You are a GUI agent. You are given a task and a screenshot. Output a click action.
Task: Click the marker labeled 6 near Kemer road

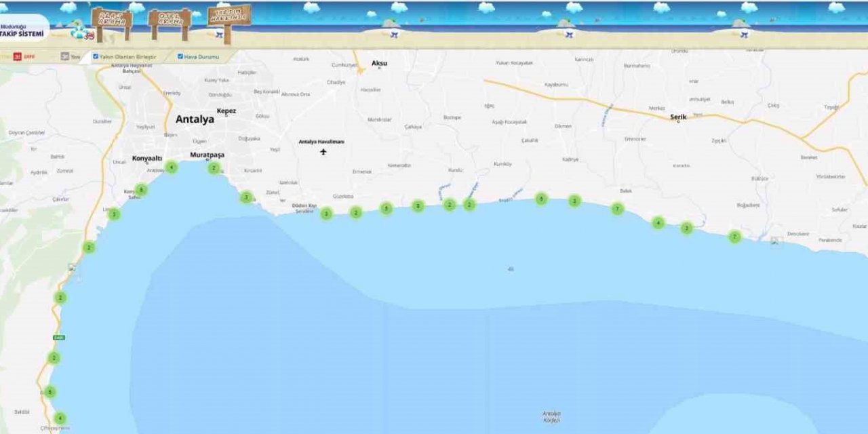click(x=141, y=189)
